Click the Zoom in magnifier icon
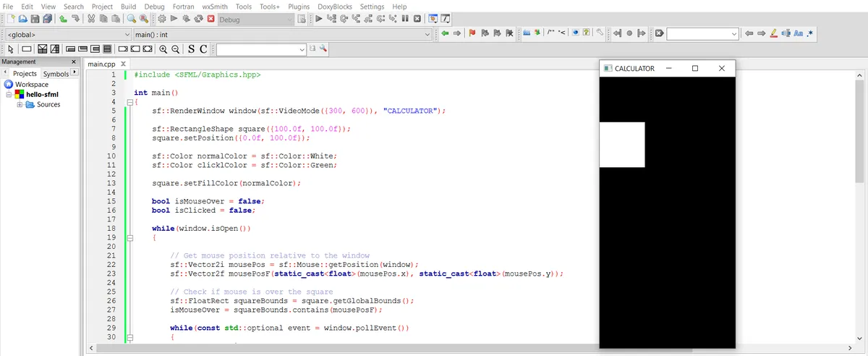 (163, 49)
